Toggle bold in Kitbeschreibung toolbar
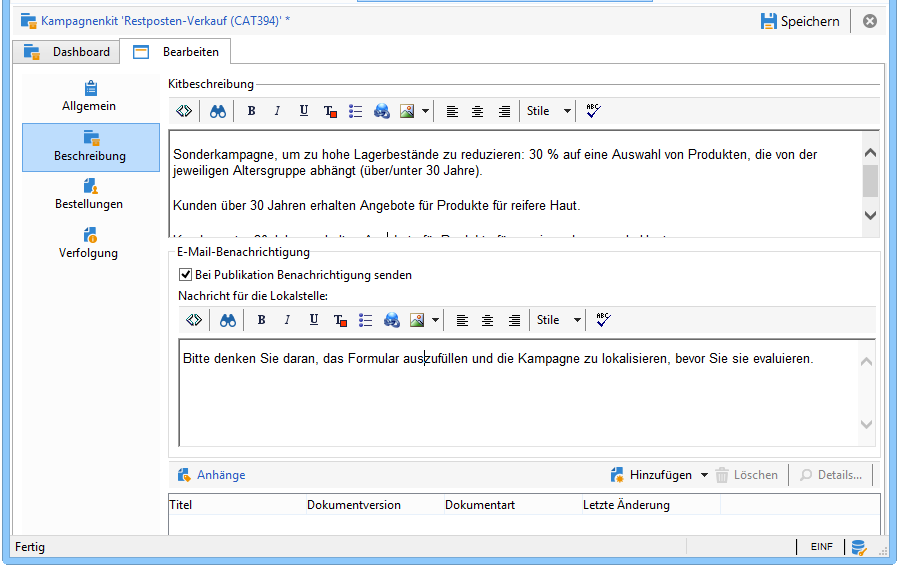Screen dimensions: 914x575 (251, 111)
